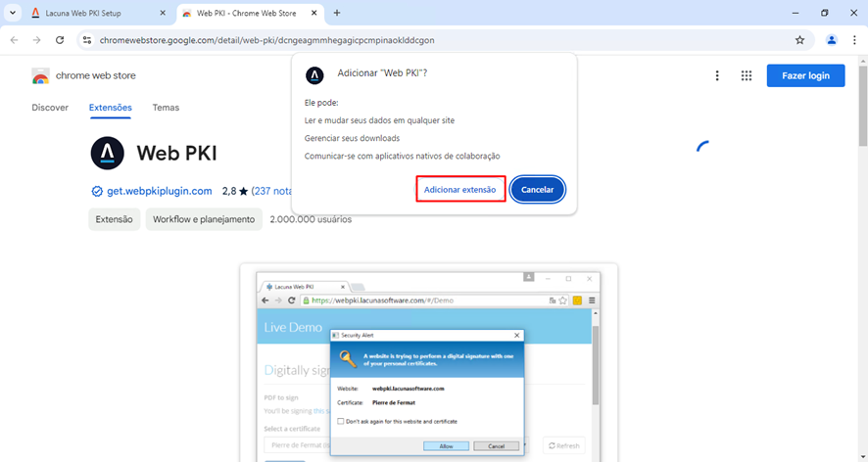Open the 237 notas ratings link
Image resolution: width=868 pixels, height=462 pixels.
tap(271, 191)
